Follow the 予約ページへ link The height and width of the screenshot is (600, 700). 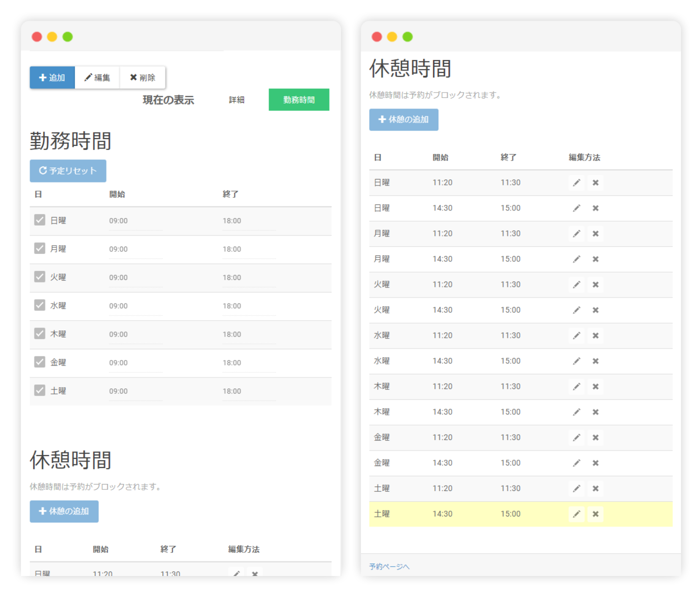pyautogui.click(x=389, y=566)
